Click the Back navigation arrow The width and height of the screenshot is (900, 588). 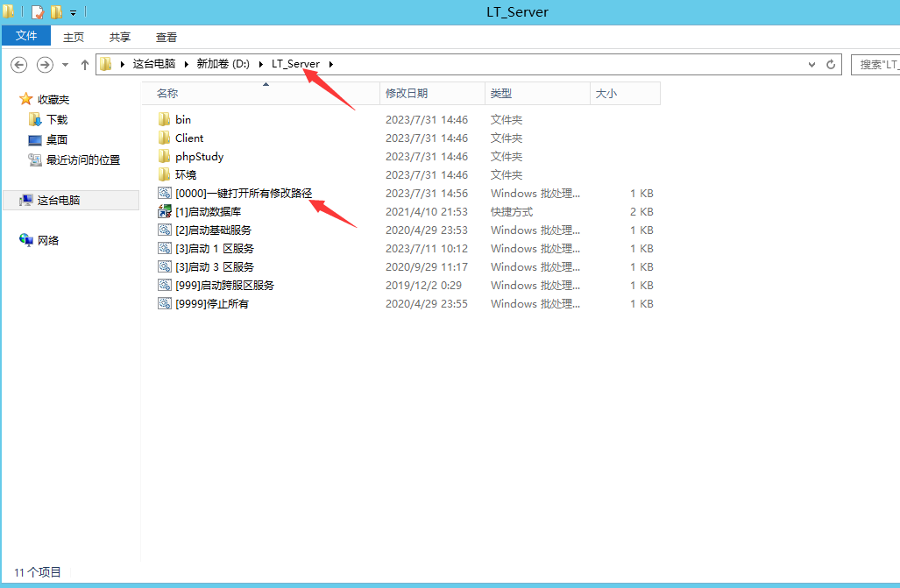(19, 64)
